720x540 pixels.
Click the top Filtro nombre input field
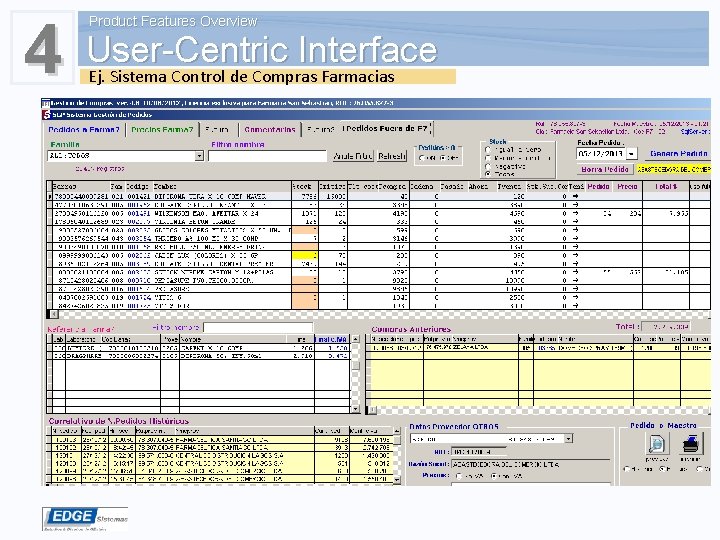(x=267, y=156)
